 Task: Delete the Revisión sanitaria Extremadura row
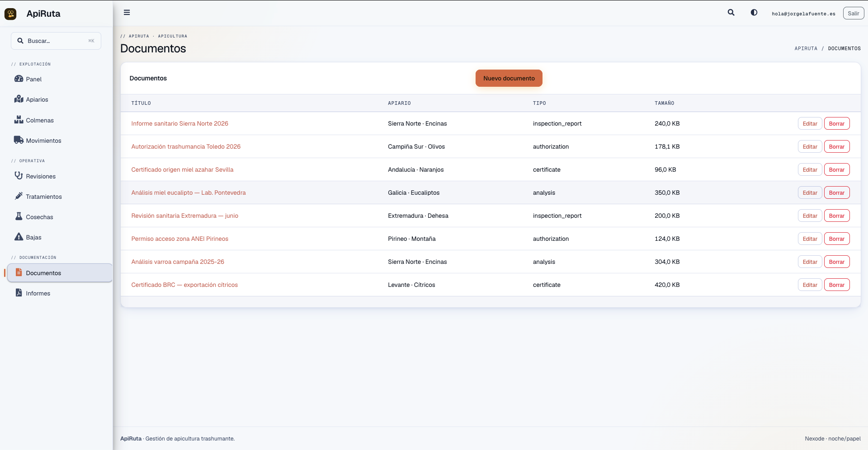[x=837, y=216]
